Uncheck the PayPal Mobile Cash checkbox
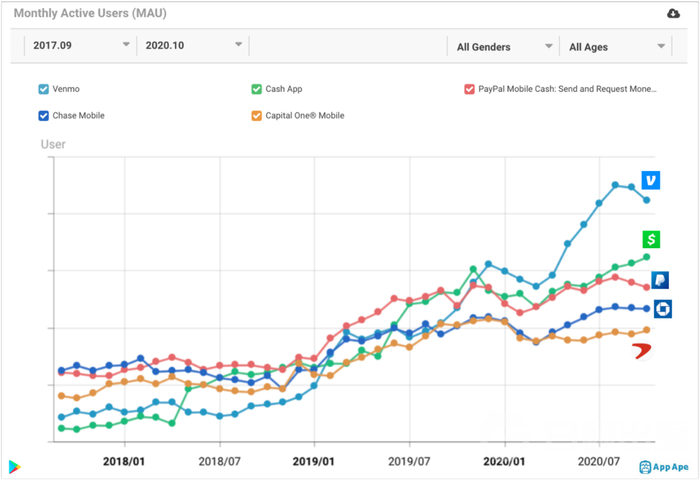Screen dimensions: 700x480 pos(469,89)
